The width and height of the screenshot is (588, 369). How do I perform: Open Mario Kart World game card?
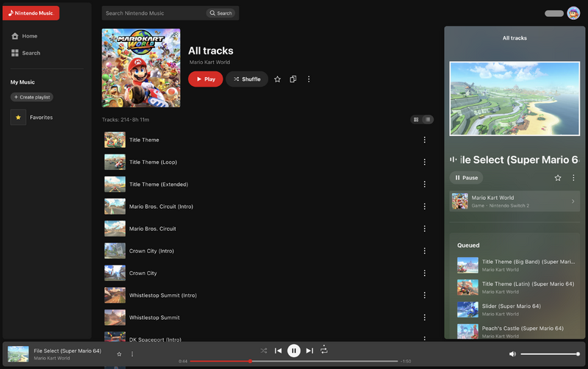point(514,201)
